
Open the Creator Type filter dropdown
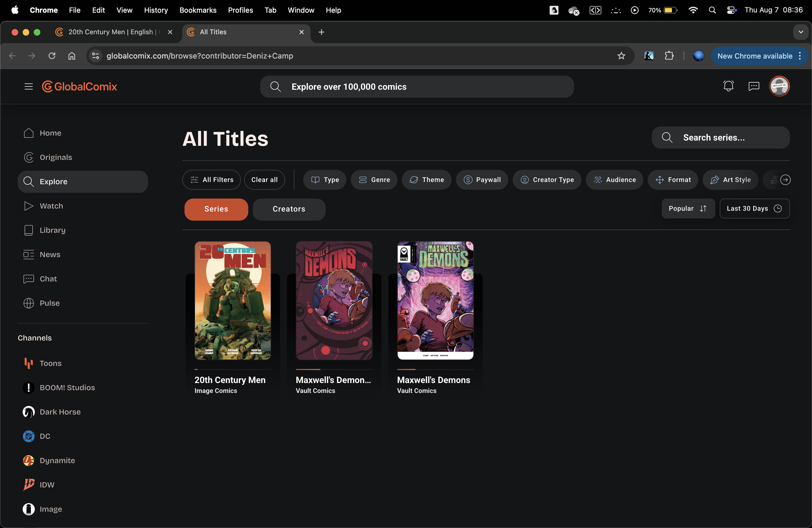click(x=547, y=180)
